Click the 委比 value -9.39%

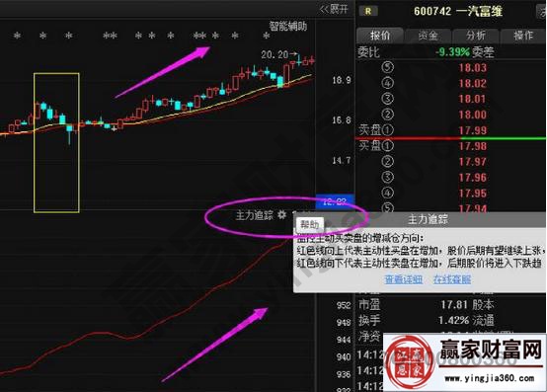pos(453,52)
